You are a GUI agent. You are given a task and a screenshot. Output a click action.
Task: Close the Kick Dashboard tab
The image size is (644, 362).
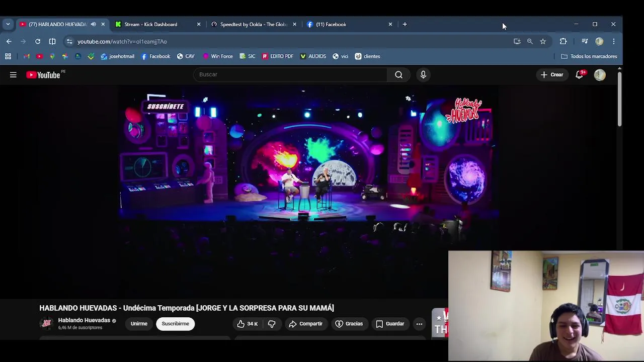coord(199,24)
